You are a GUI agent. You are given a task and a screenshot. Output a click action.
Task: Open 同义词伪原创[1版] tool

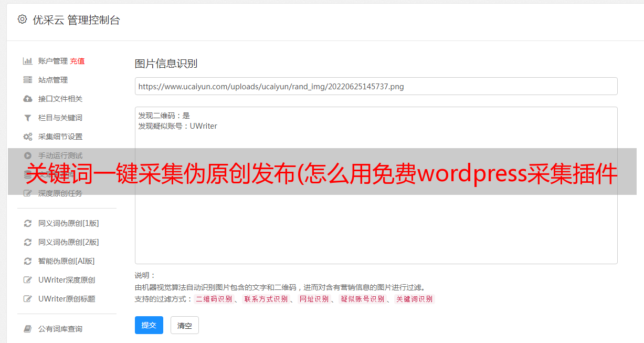(69, 223)
